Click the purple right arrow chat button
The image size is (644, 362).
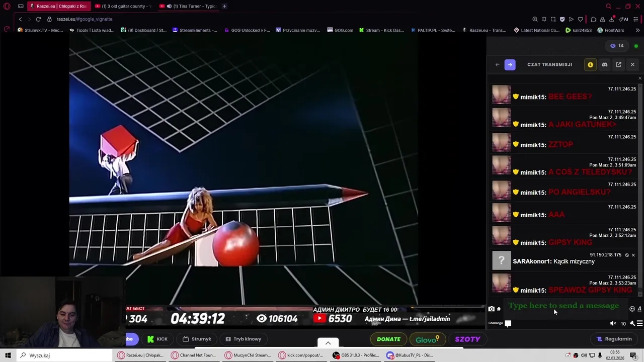[510, 64]
